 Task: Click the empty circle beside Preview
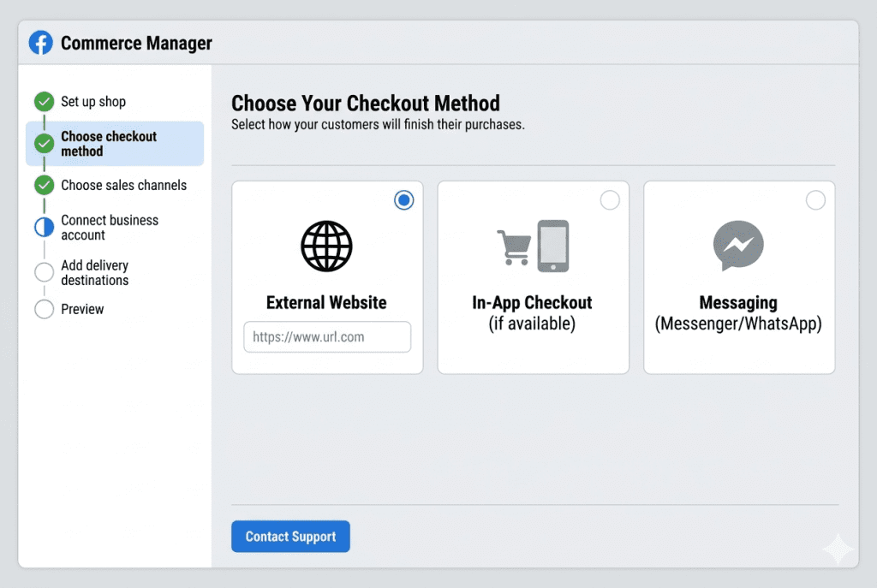pos(45,309)
